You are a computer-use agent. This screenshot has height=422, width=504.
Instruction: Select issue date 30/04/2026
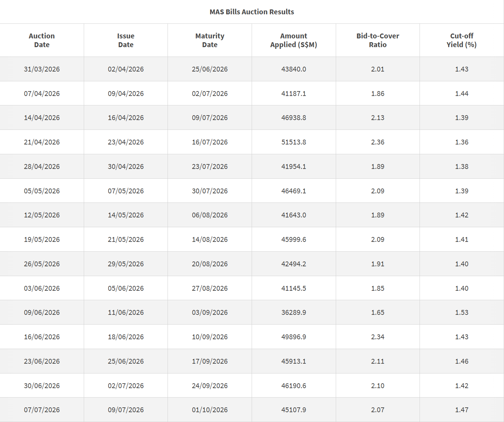pyautogui.click(x=126, y=166)
